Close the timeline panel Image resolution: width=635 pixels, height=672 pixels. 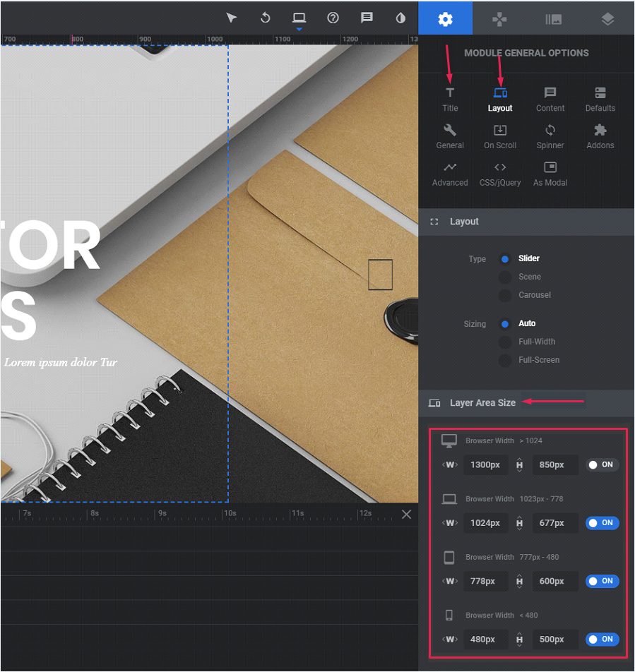point(406,514)
